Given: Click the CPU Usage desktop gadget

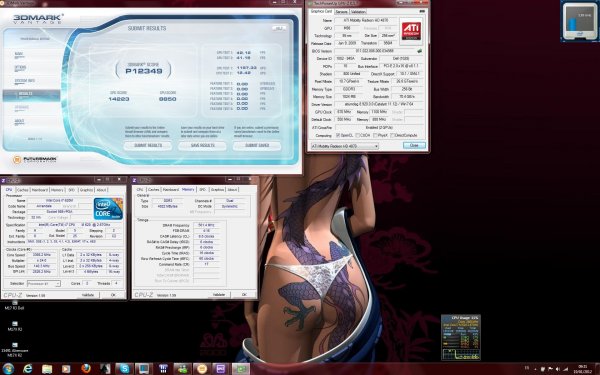Looking at the screenshot, I should pyautogui.click(x=460, y=337).
